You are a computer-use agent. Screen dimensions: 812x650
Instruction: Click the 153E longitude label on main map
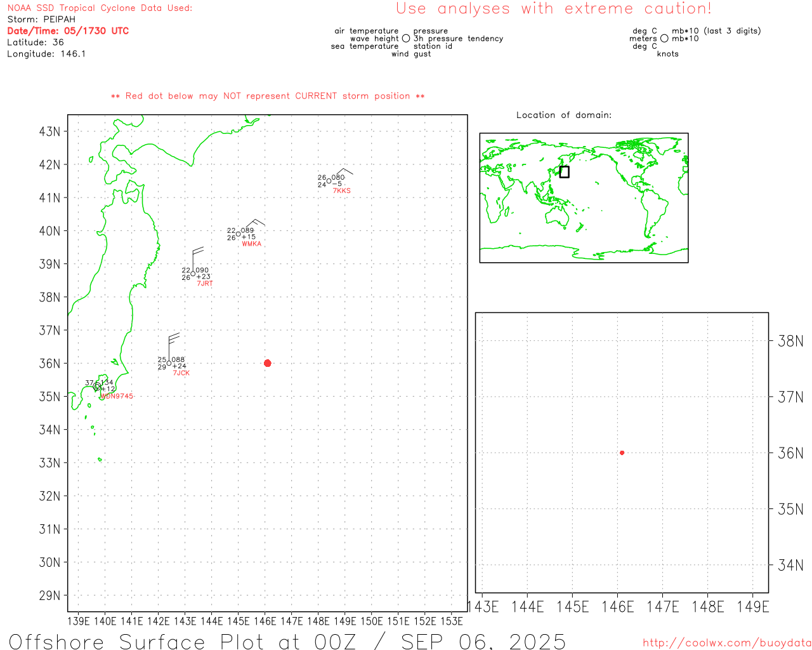[x=451, y=621]
